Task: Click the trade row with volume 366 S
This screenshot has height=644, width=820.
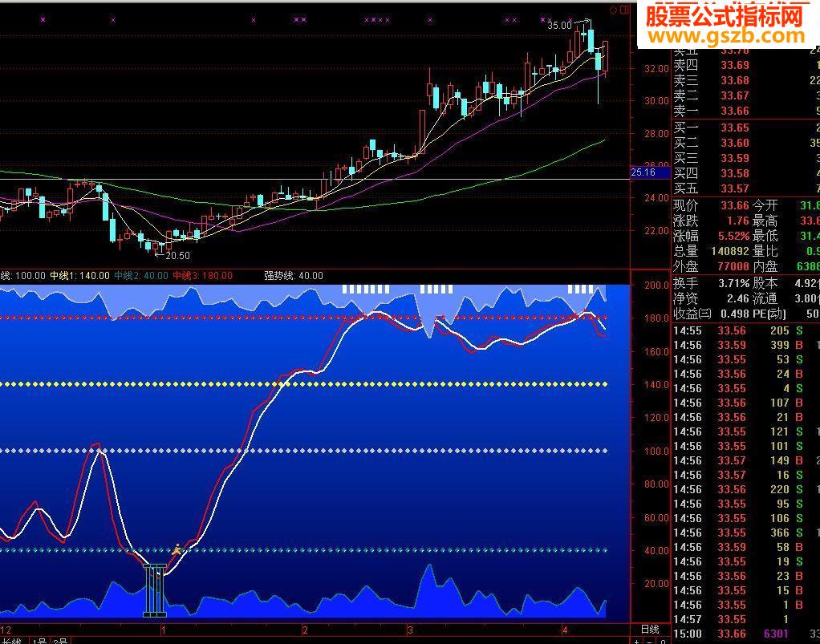Action: point(745,533)
